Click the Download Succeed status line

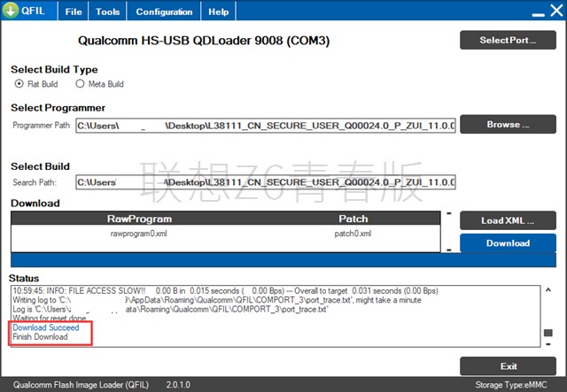(46, 327)
